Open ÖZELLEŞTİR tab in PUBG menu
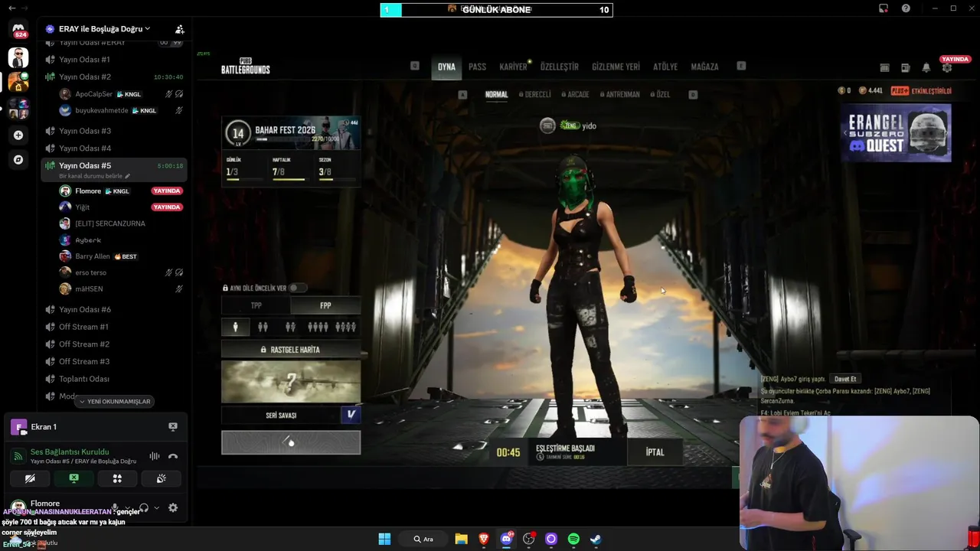The height and width of the screenshot is (551, 980). point(560,67)
